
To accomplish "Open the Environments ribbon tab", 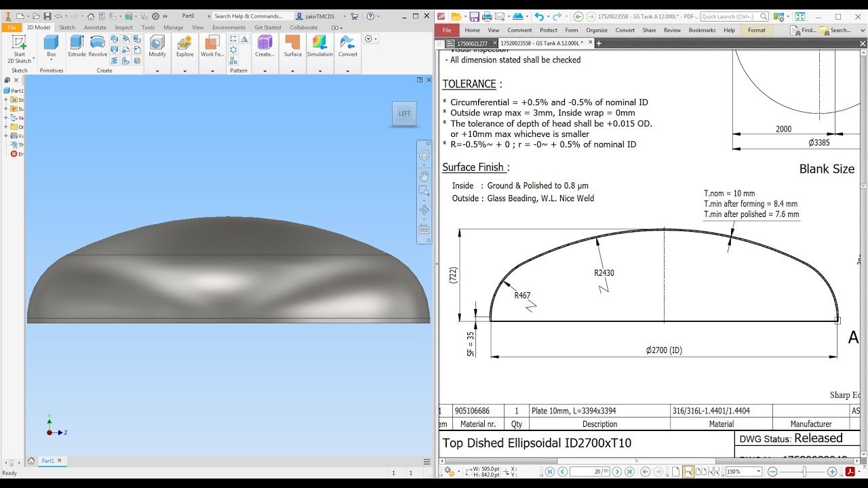I will [229, 28].
